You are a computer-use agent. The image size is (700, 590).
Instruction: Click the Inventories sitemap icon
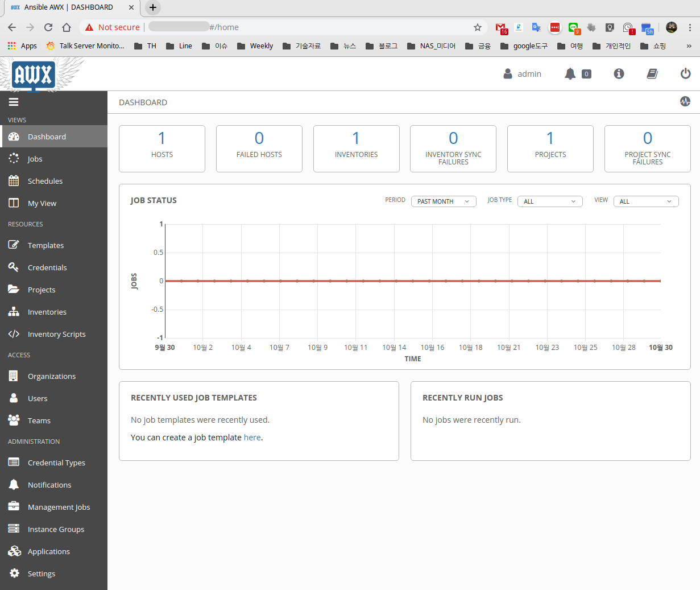pyautogui.click(x=14, y=312)
